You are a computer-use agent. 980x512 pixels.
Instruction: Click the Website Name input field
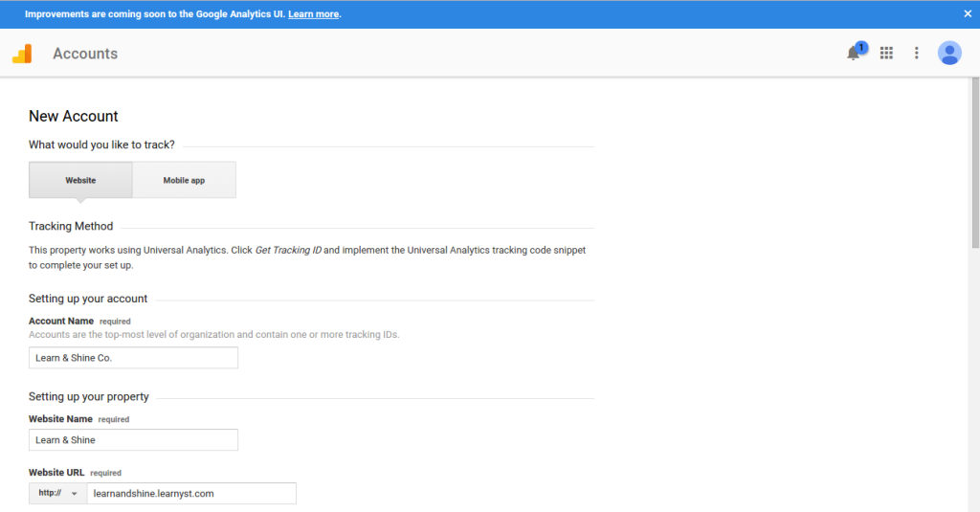pos(133,439)
